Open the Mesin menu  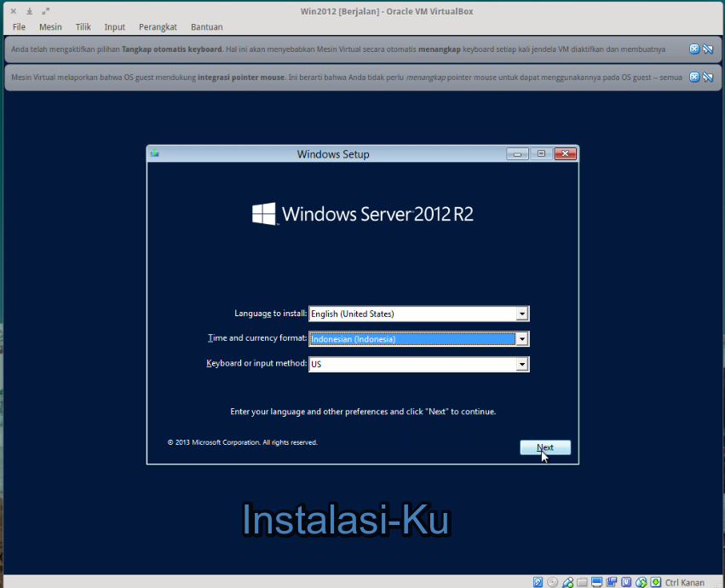pos(50,26)
